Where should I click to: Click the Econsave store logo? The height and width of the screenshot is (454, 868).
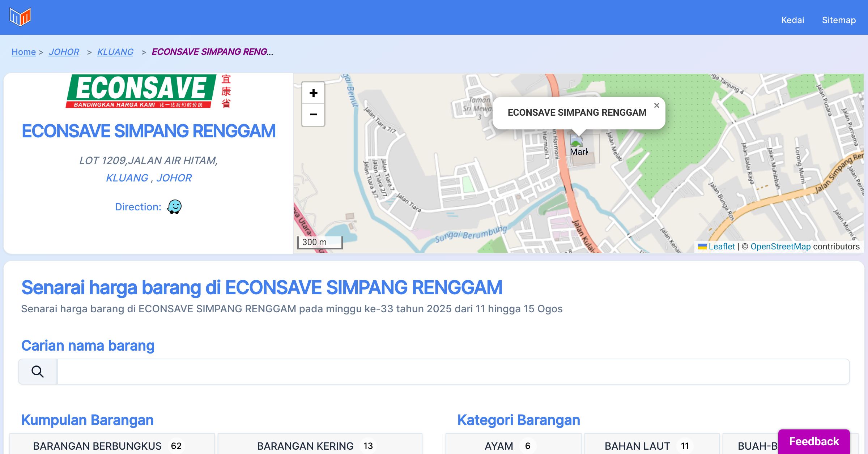coord(148,91)
